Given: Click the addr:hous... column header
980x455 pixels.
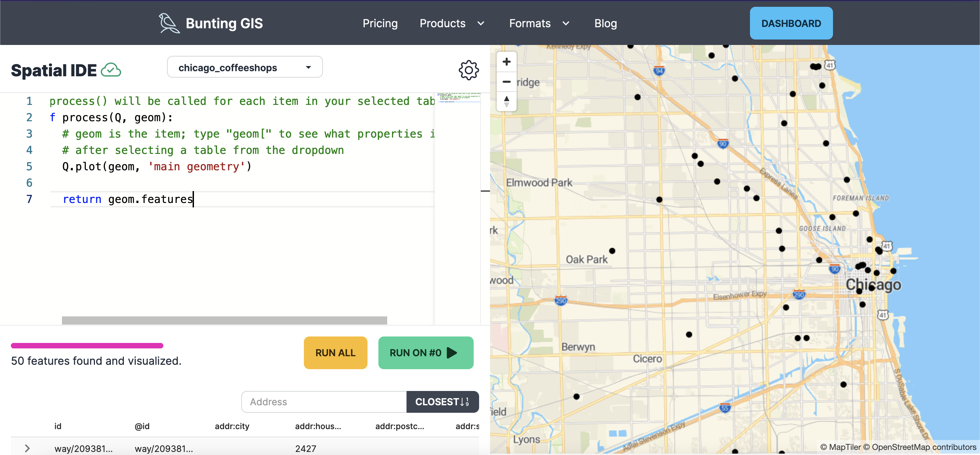Looking at the screenshot, I should pyautogui.click(x=318, y=426).
